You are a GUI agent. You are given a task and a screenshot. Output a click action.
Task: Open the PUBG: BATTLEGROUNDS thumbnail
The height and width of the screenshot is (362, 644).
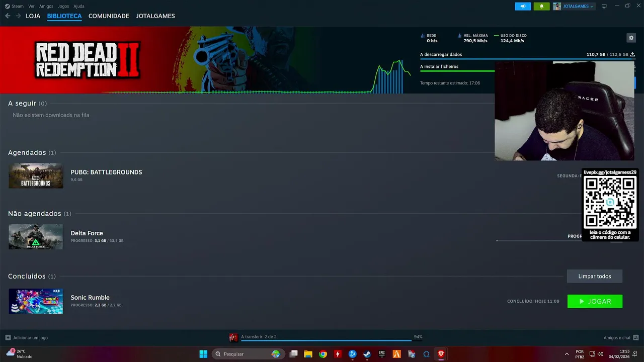pyautogui.click(x=36, y=175)
